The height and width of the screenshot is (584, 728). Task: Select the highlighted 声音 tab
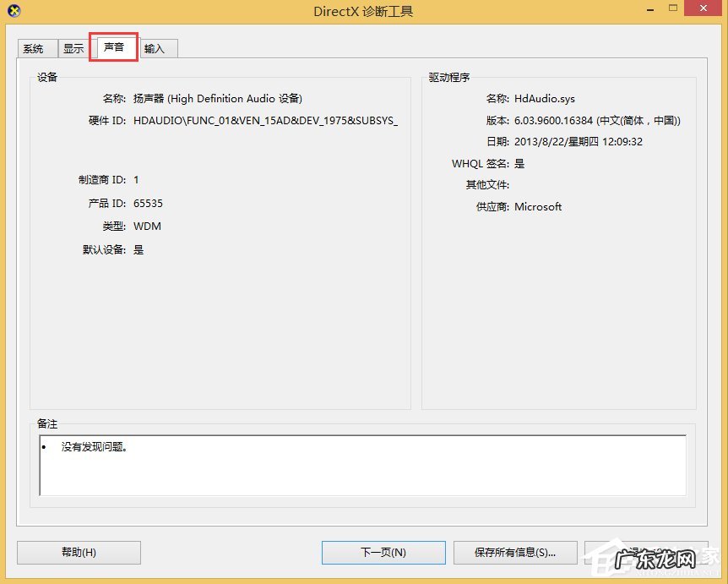(x=113, y=48)
